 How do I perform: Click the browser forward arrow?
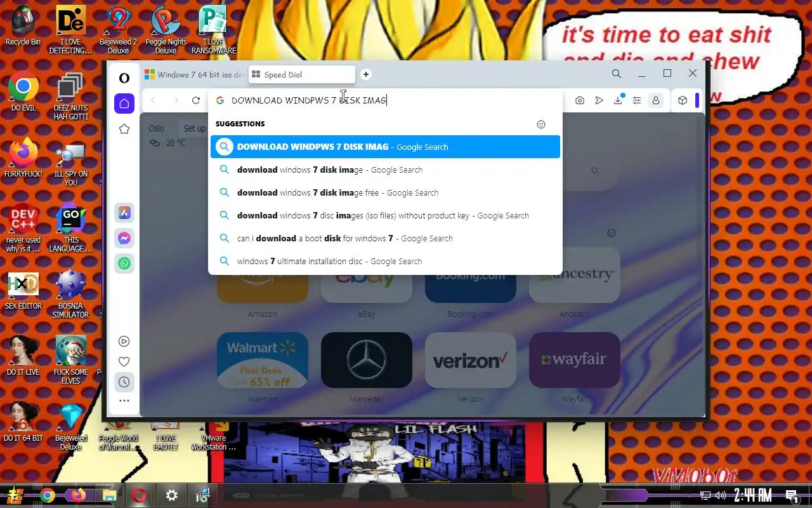pyautogui.click(x=176, y=100)
